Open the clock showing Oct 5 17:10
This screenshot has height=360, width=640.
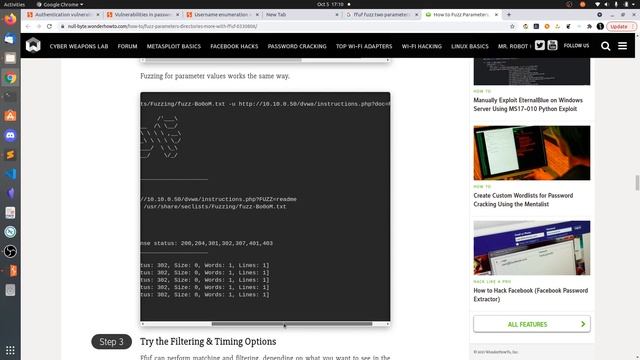[331, 4]
